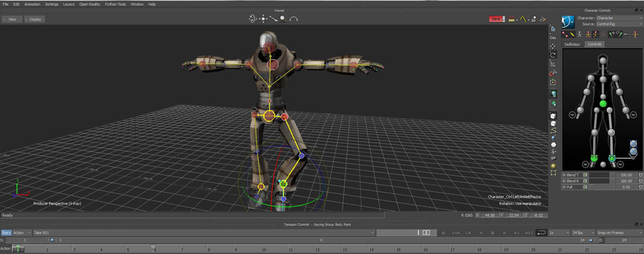The width and height of the screenshot is (644, 254).
Task: Open the Take 001 dropdown
Action: [204, 233]
